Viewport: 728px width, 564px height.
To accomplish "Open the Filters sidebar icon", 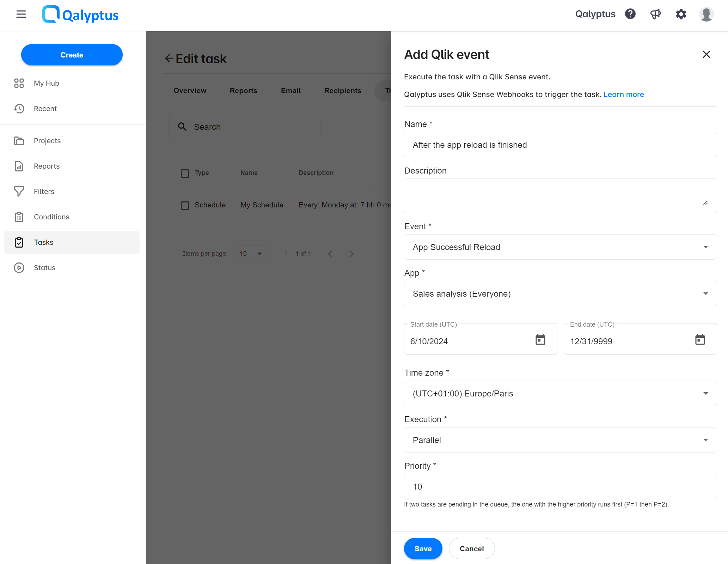I will coord(19,191).
